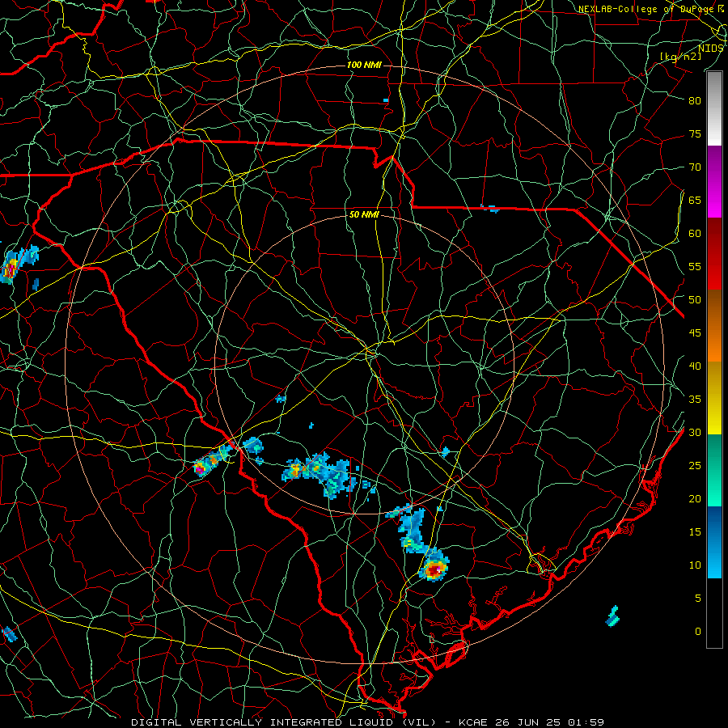This screenshot has width=728, height=728.
Task: Click the [kg/m2] units label
Action: (x=680, y=57)
